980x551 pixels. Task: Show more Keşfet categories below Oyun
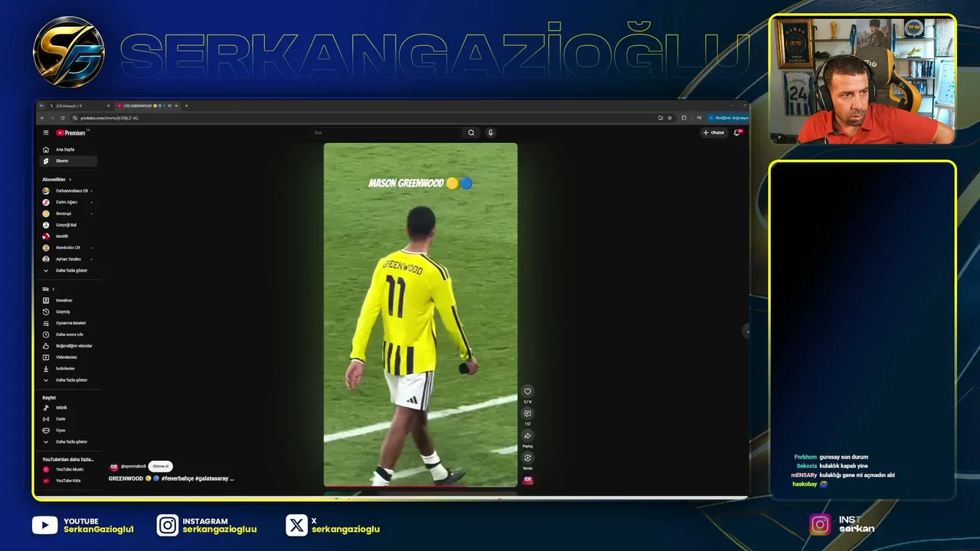click(x=68, y=442)
